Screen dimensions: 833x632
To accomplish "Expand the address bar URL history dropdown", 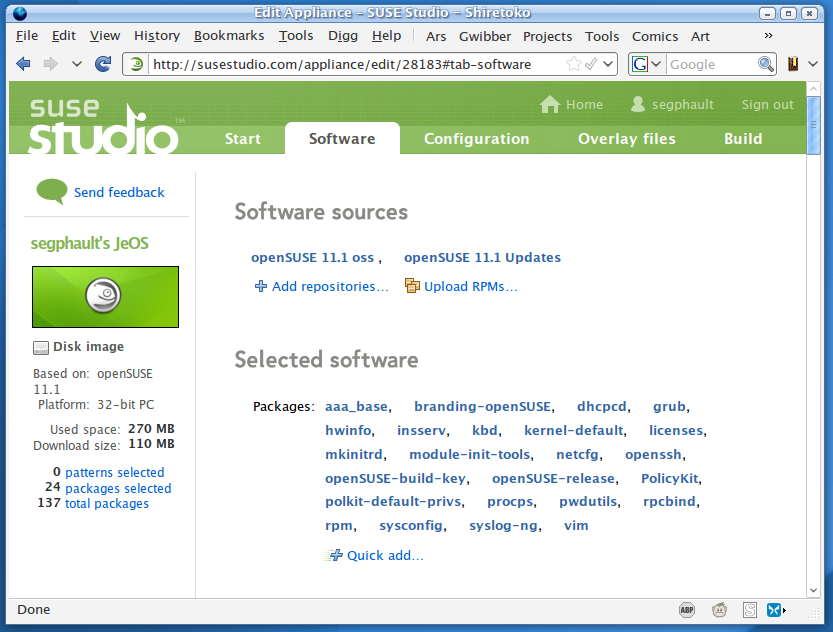I will (608, 64).
